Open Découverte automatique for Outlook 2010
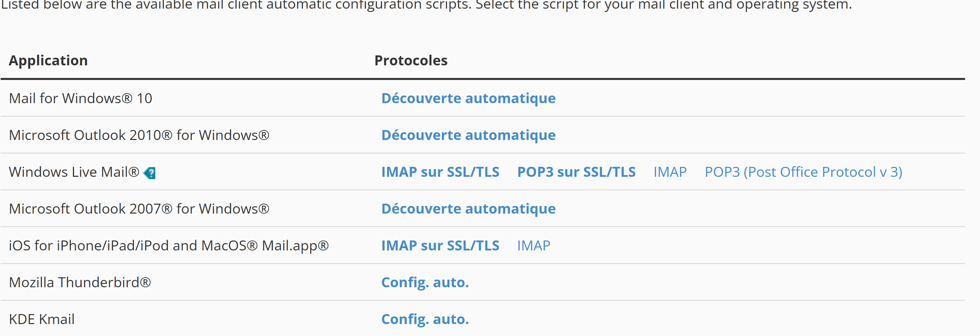Viewport: 980px width, 336px height. point(468,135)
